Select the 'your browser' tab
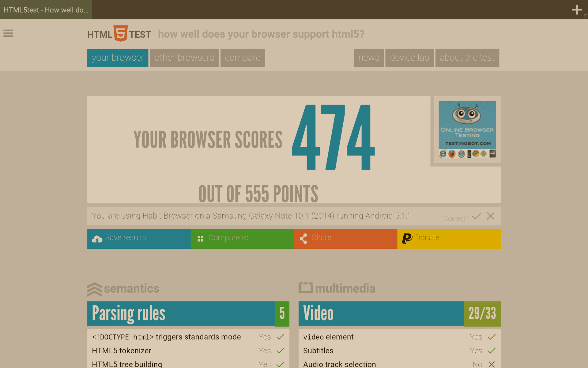 pyautogui.click(x=118, y=58)
